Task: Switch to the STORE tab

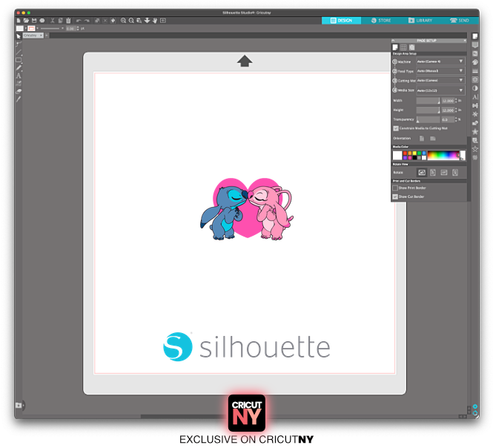Action: click(x=381, y=21)
